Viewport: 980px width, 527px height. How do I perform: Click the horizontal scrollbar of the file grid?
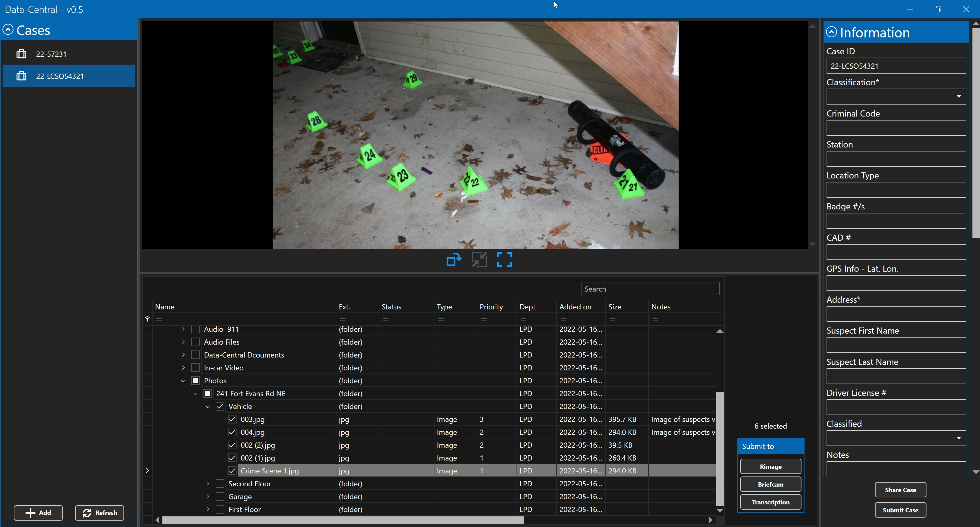[343, 520]
